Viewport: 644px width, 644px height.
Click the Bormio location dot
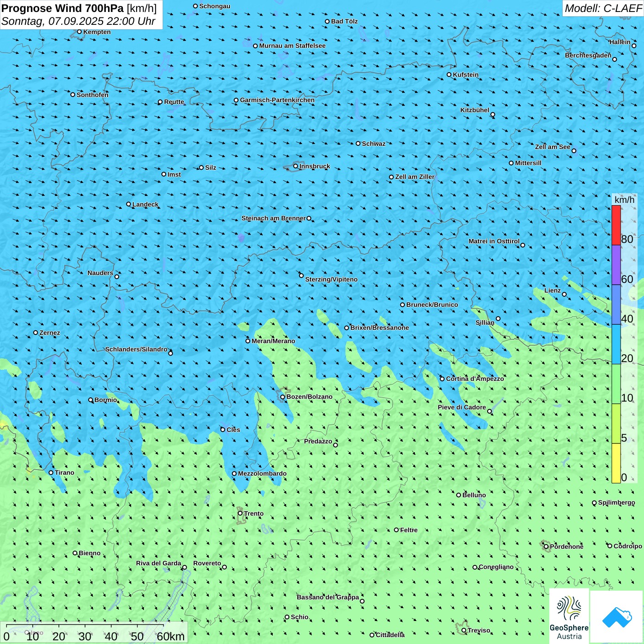(91, 400)
